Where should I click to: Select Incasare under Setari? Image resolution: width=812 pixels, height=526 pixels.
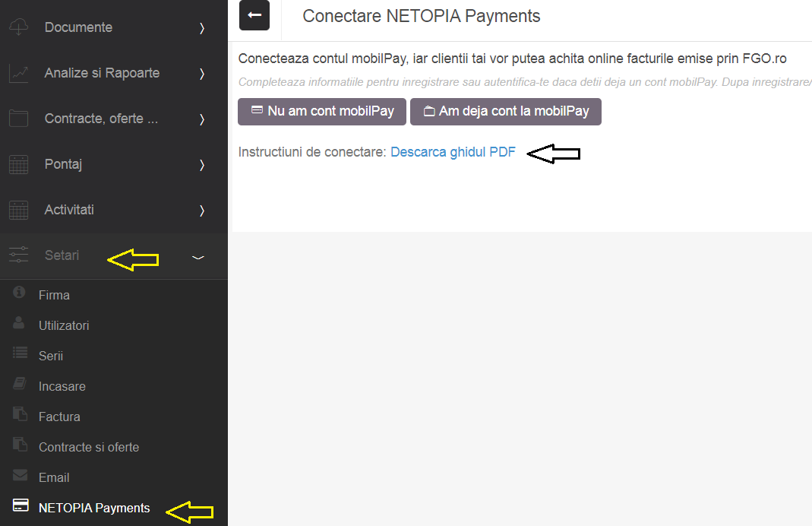coord(62,387)
